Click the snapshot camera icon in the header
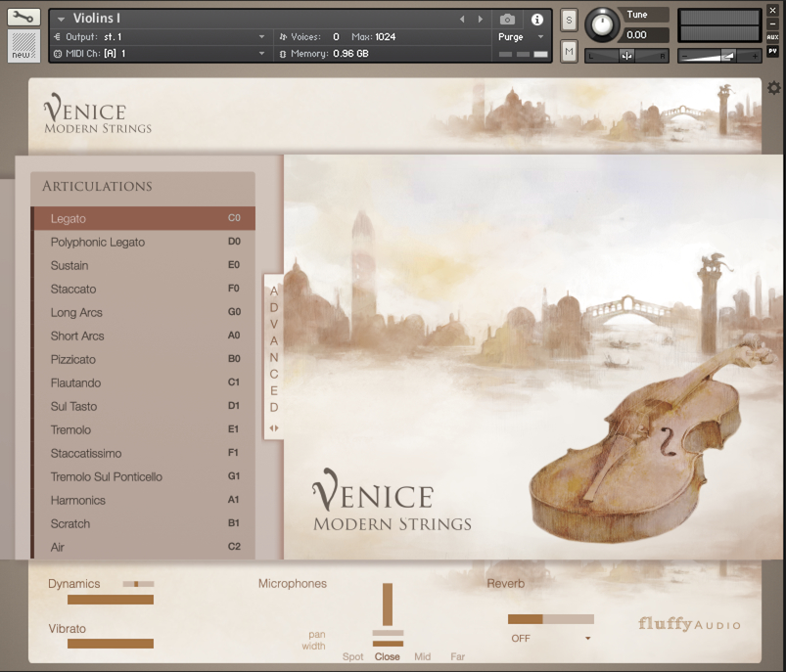The height and width of the screenshot is (672, 786). 507,20
